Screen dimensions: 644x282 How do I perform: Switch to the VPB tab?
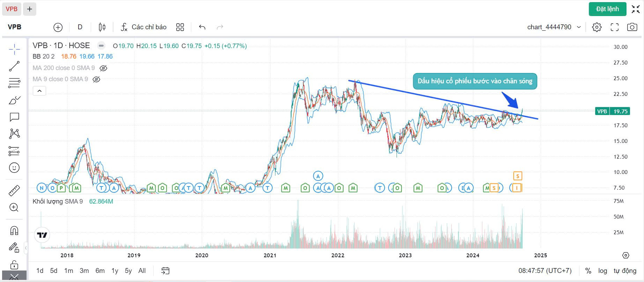click(12, 9)
